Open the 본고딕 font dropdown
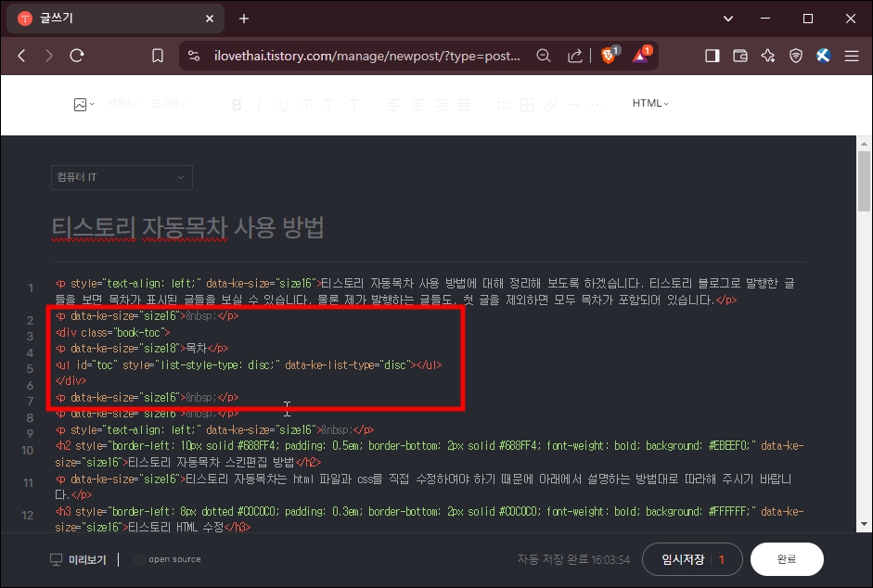 [x=169, y=103]
